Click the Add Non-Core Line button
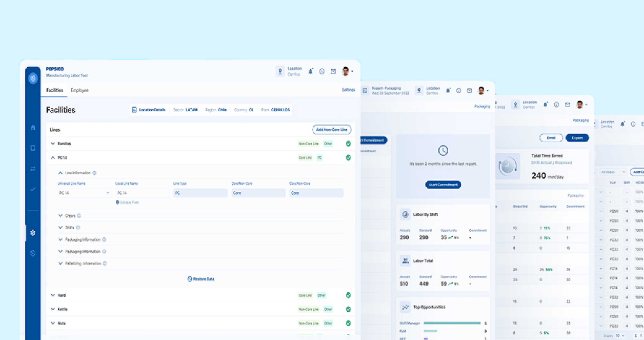644x340 pixels. (x=331, y=130)
